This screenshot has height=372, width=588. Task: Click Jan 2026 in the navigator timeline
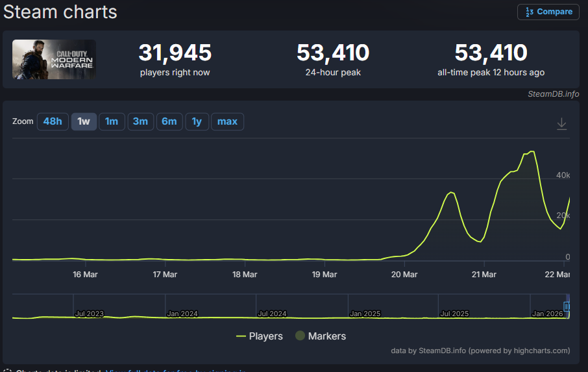point(548,314)
